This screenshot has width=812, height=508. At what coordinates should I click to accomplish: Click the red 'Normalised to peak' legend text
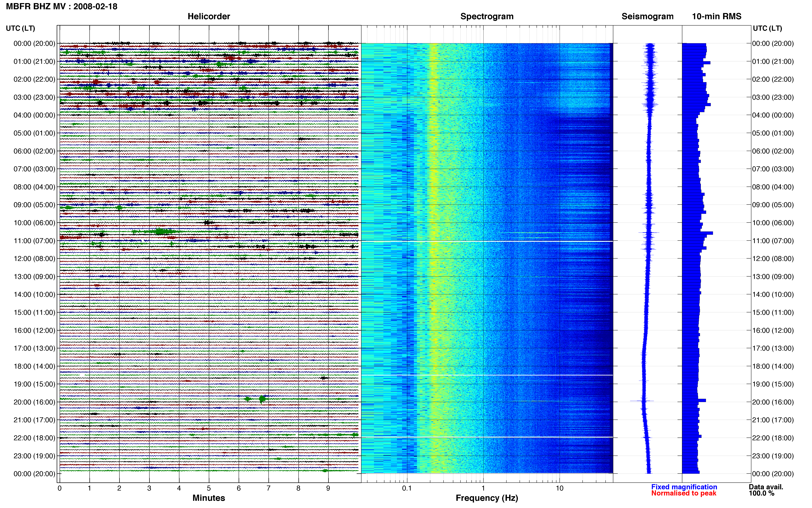(x=684, y=493)
